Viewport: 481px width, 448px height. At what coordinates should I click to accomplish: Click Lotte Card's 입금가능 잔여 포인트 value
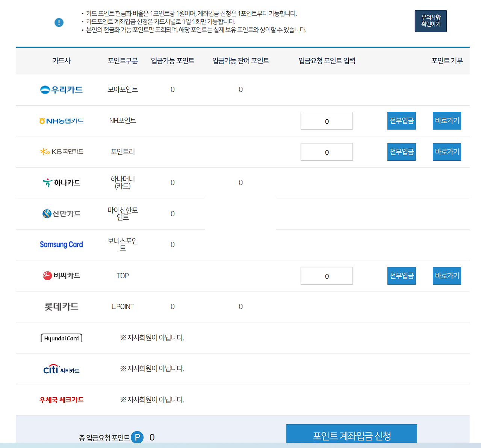[x=240, y=306]
